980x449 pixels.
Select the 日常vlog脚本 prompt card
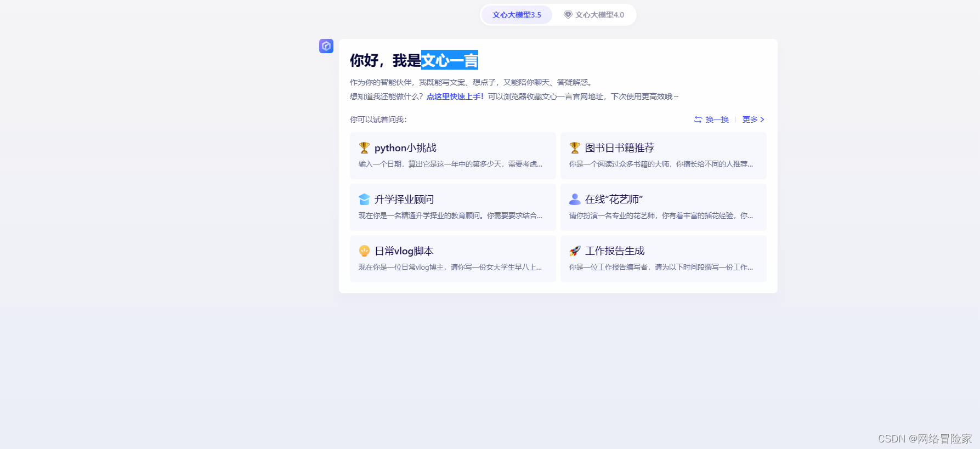point(453,259)
